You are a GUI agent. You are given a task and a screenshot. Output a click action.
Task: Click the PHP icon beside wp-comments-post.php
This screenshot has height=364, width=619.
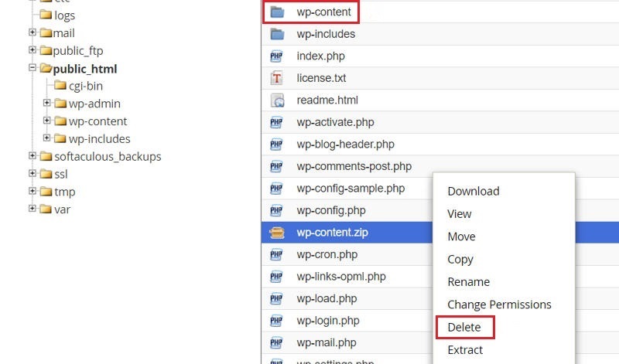pos(276,167)
